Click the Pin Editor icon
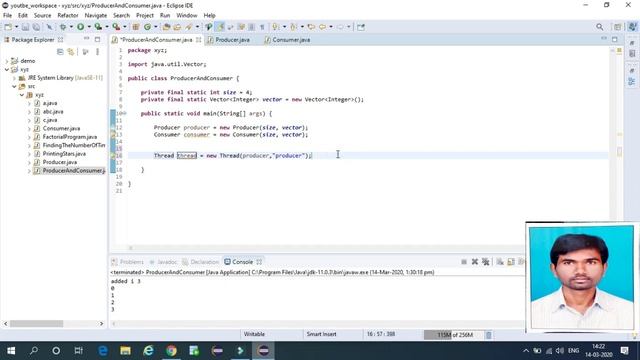Viewport: 640px width, 360px height. (360, 27)
